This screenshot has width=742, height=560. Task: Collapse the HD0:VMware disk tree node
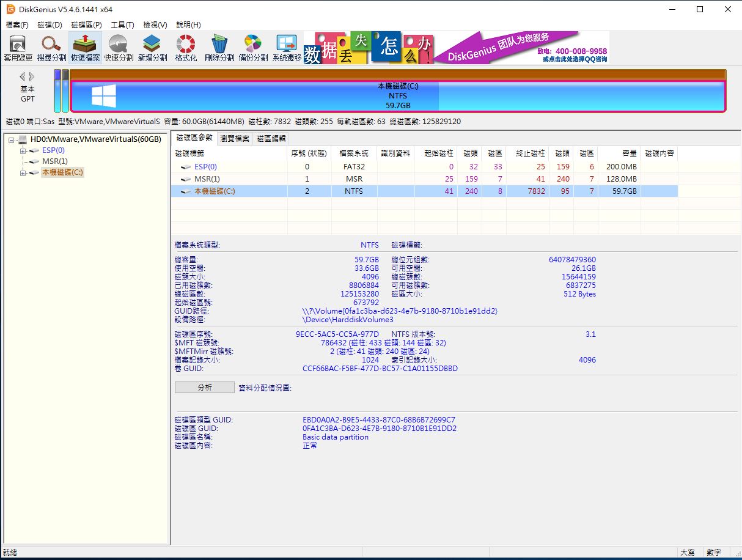[x=12, y=139]
